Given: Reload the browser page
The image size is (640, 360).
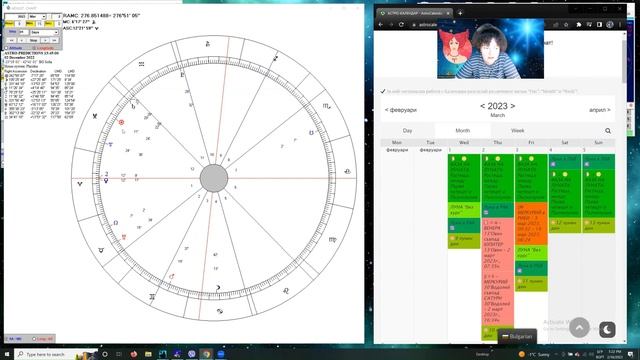Looking at the screenshot, I should tap(401, 24).
